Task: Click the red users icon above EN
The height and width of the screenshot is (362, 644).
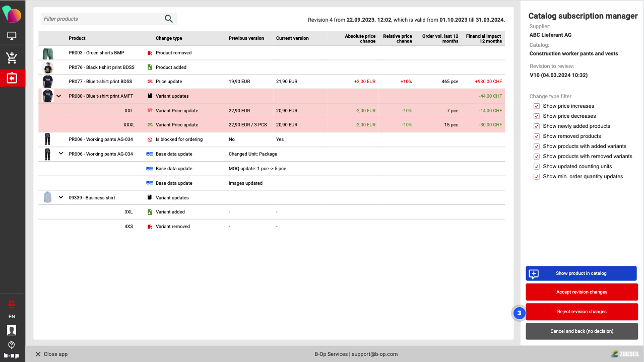Action: (x=12, y=304)
